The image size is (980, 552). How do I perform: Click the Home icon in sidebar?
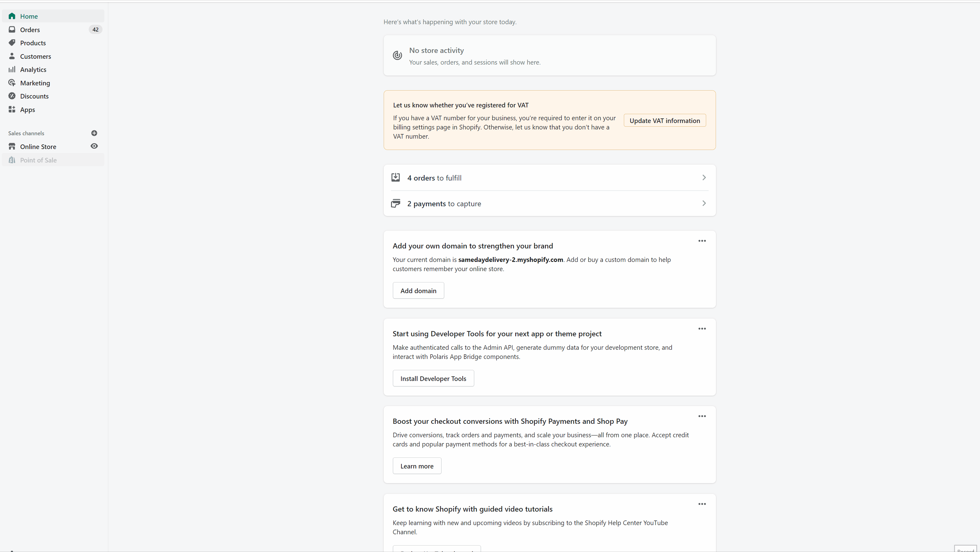point(12,16)
